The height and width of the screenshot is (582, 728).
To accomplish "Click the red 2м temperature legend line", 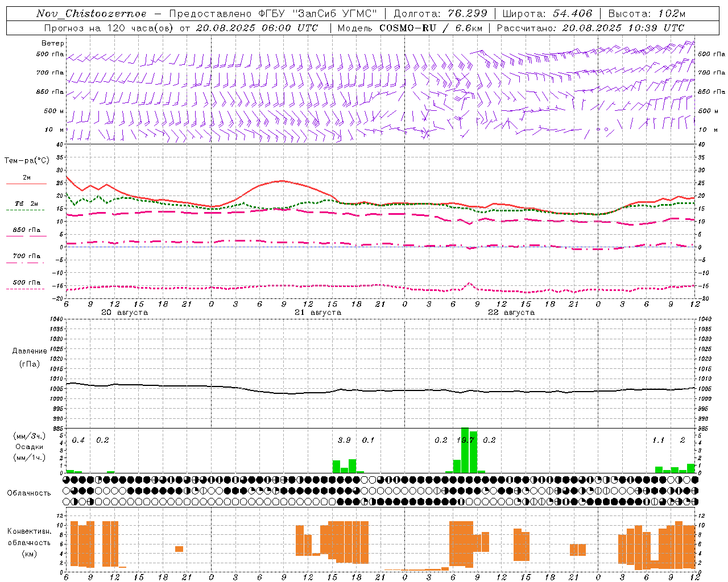I will 26,184.
